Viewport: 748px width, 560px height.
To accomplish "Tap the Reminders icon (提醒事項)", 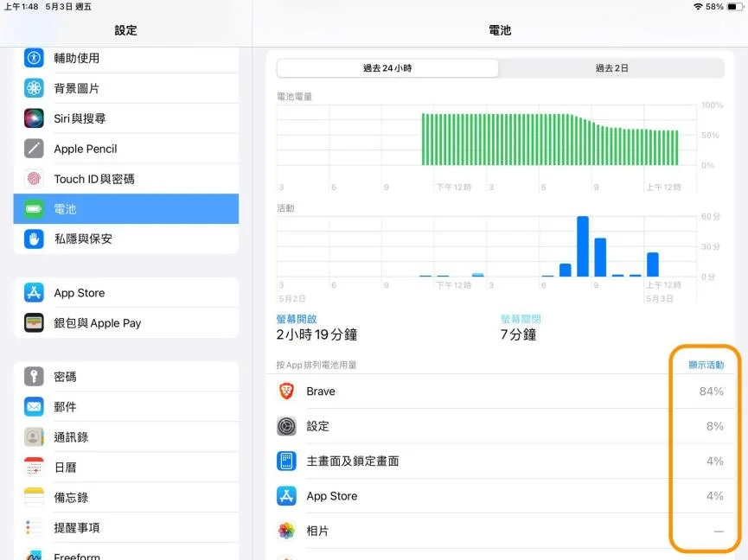I will 34,527.
